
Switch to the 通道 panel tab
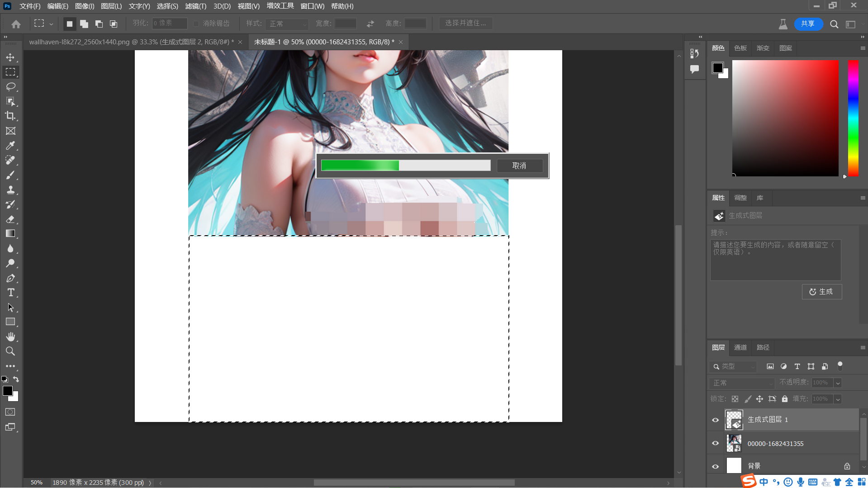pyautogui.click(x=740, y=347)
